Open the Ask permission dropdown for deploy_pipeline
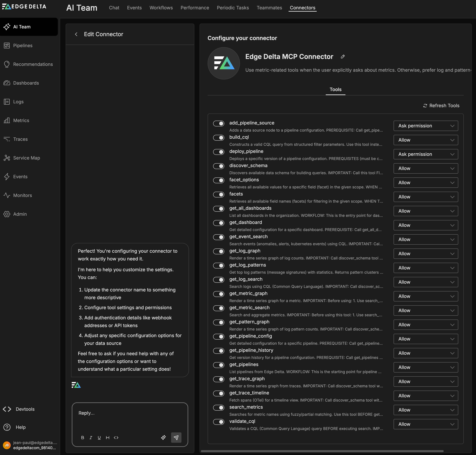 click(x=425, y=154)
